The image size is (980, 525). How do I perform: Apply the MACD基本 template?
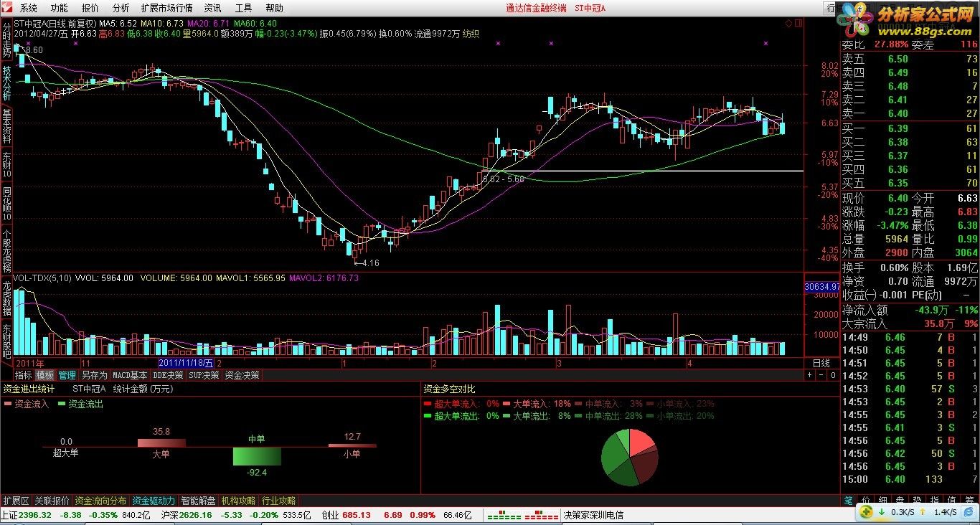(130, 375)
